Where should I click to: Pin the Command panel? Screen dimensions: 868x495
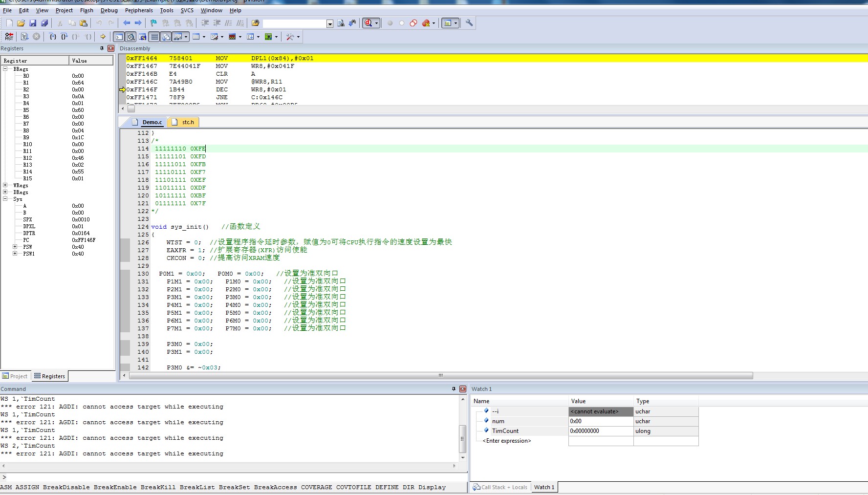[454, 389]
